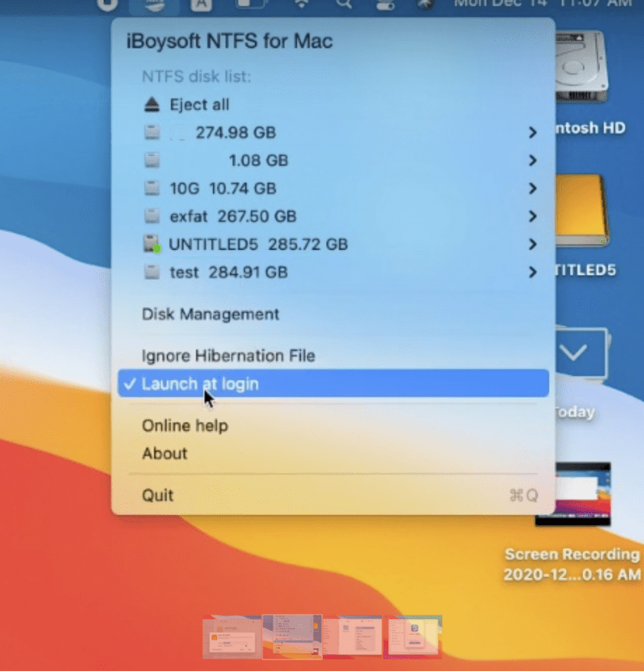Uncheck the Launch at login checkmark

coord(130,384)
